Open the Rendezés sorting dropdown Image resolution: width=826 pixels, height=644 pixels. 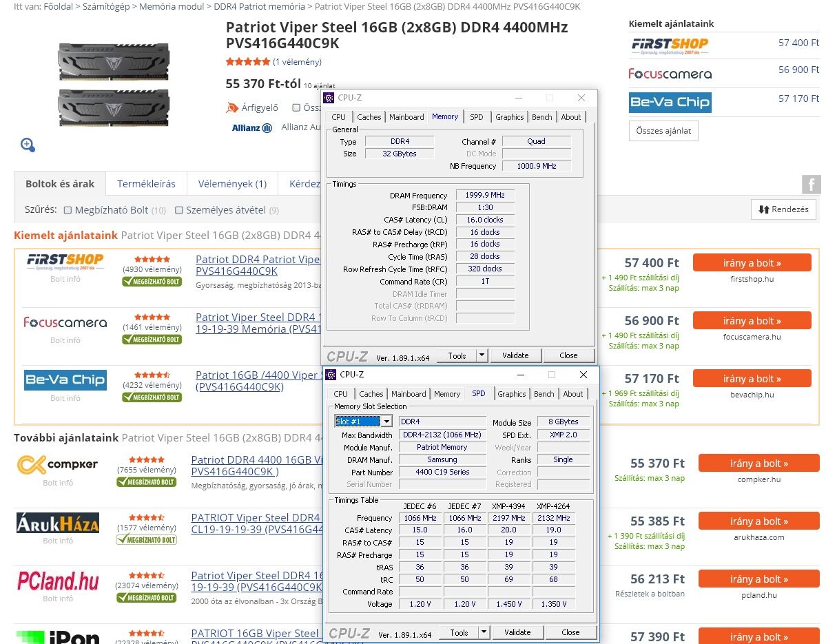pyautogui.click(x=783, y=209)
